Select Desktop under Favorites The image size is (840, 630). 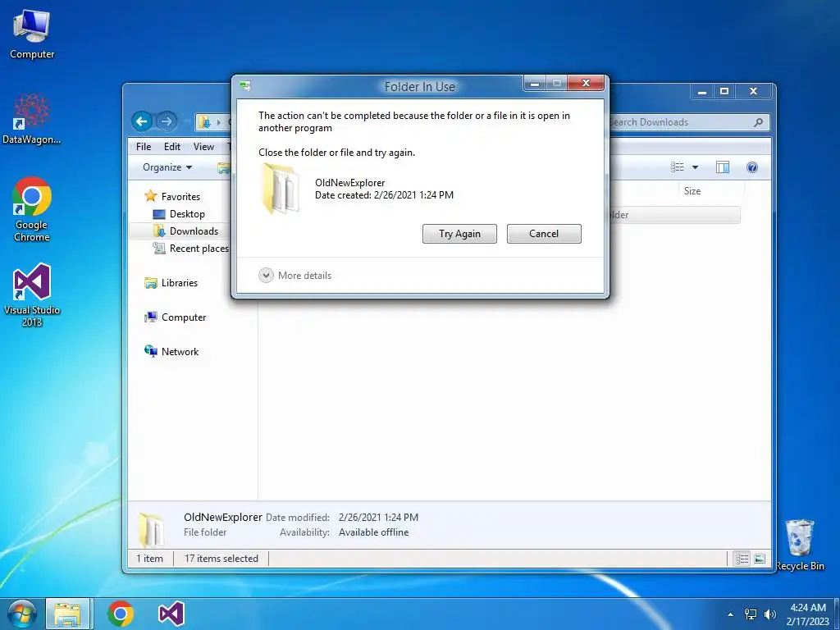[187, 214]
